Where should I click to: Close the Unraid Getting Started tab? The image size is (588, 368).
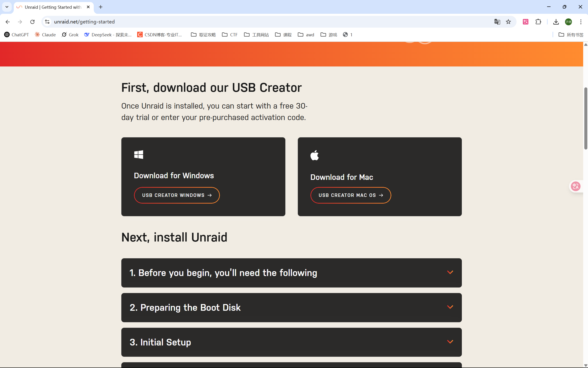(x=88, y=7)
